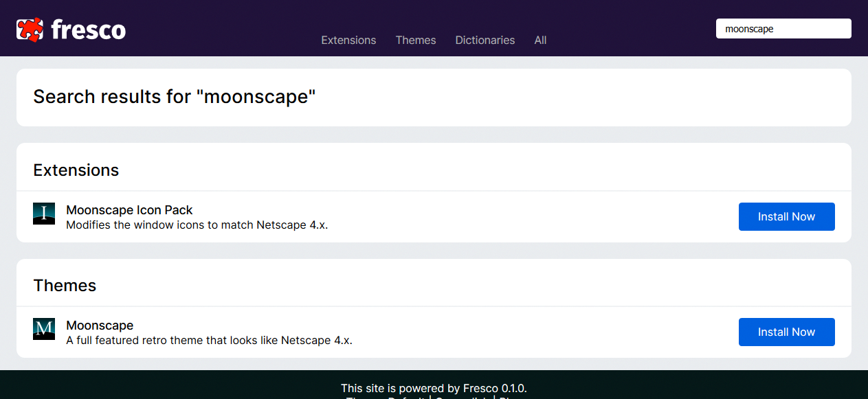Open the Moonscape Icon Pack details link
The image size is (868, 399).
(x=129, y=210)
